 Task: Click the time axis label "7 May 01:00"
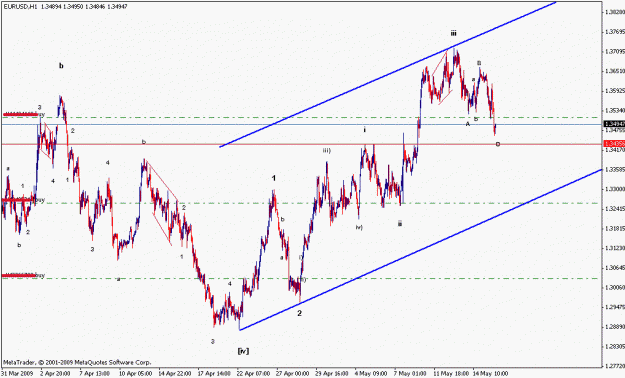(x=410, y=374)
